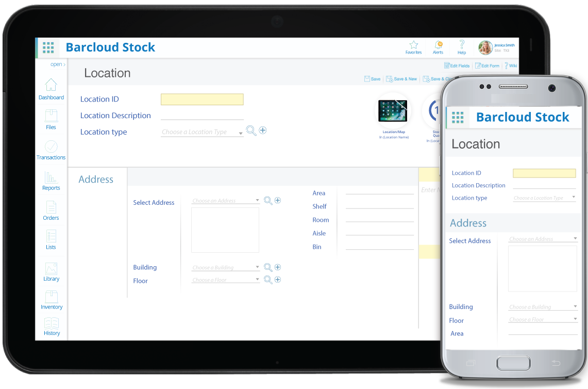588x389 pixels.
Task: Add new location type plus icon
Action: (263, 131)
